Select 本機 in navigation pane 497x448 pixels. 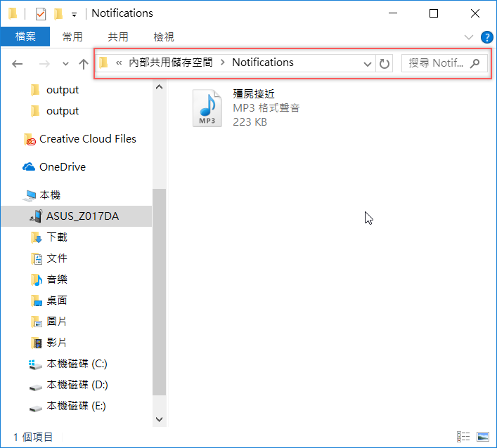pos(50,195)
